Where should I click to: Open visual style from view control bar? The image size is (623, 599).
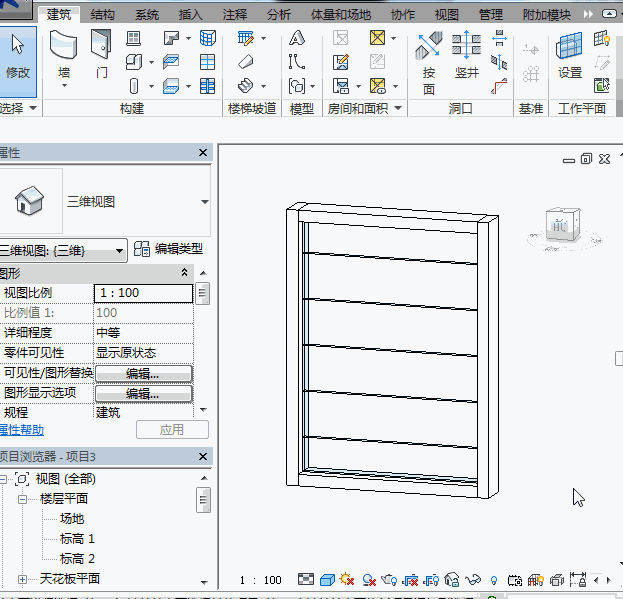pyautogui.click(x=326, y=580)
